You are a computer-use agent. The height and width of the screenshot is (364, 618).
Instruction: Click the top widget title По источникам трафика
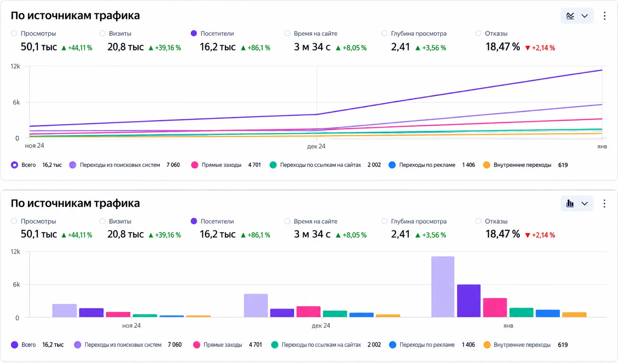[x=75, y=15]
